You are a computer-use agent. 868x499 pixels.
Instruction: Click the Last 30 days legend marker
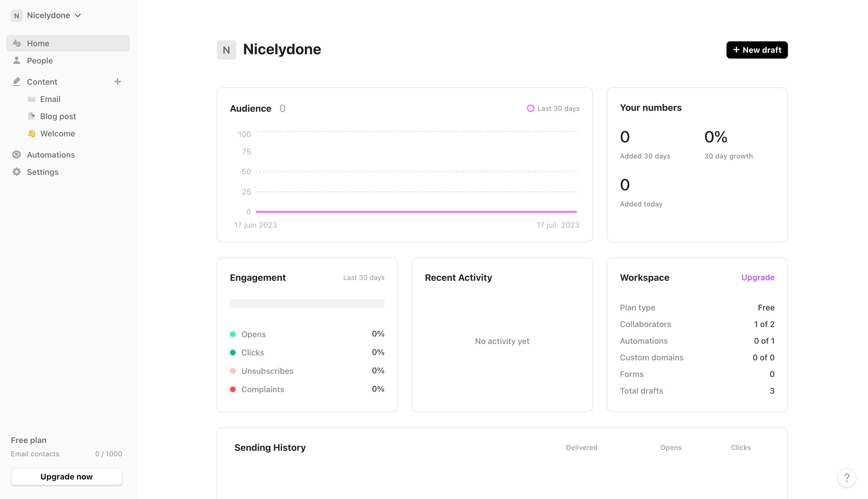point(530,108)
